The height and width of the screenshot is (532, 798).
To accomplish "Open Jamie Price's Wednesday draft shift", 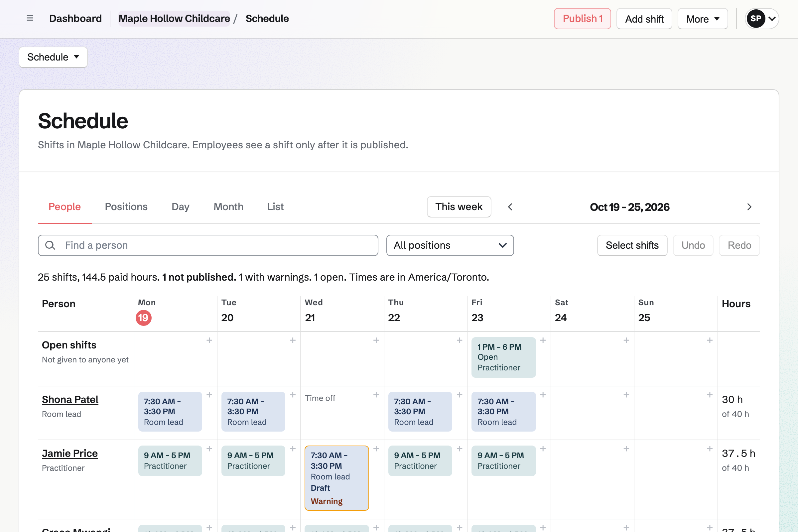I will (x=336, y=478).
